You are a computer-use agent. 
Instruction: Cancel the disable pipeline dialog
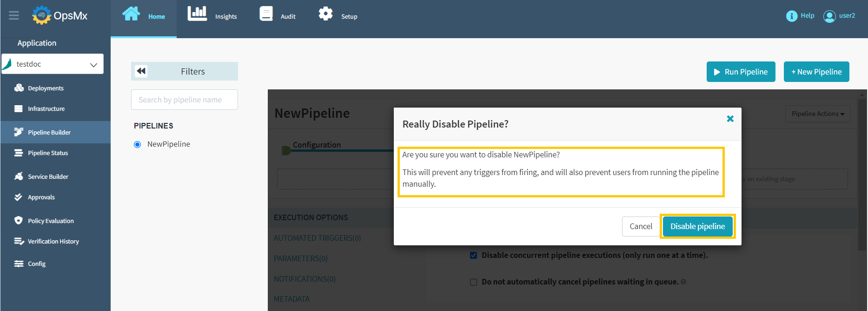(641, 226)
